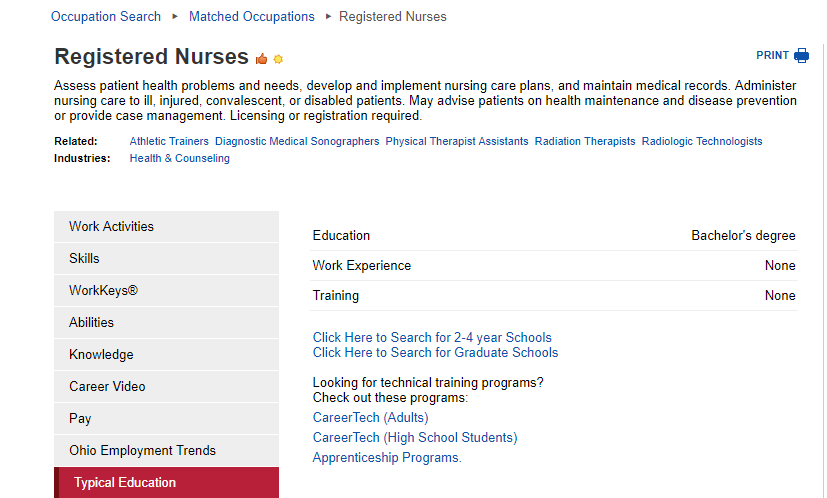Viewport: 827px width, 498px height.
Task: Open related occupation Radiation Therapists
Action: point(585,141)
